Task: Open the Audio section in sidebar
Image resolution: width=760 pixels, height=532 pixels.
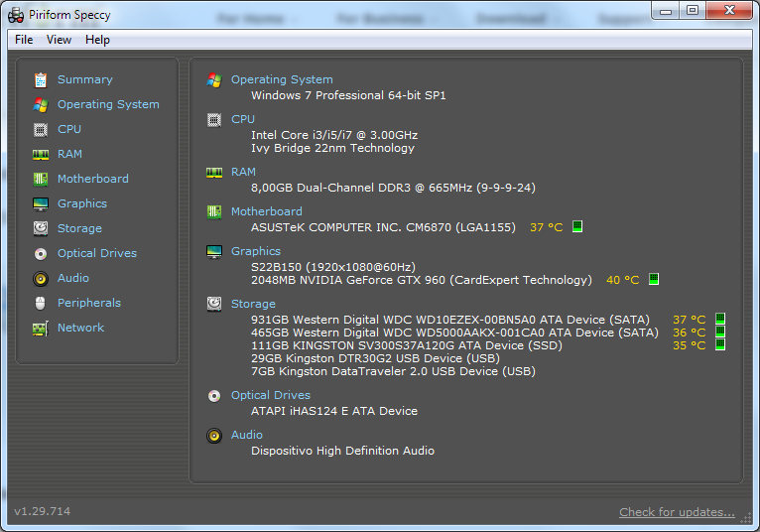Action: click(x=73, y=278)
